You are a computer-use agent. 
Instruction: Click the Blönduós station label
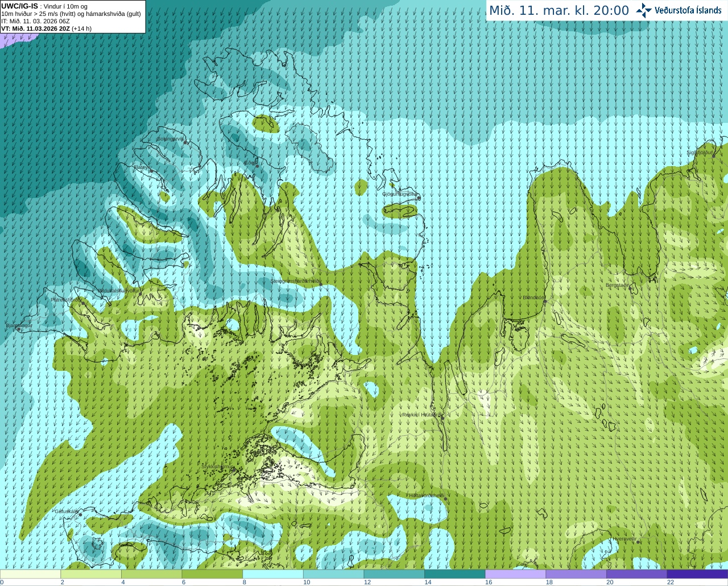point(533,298)
